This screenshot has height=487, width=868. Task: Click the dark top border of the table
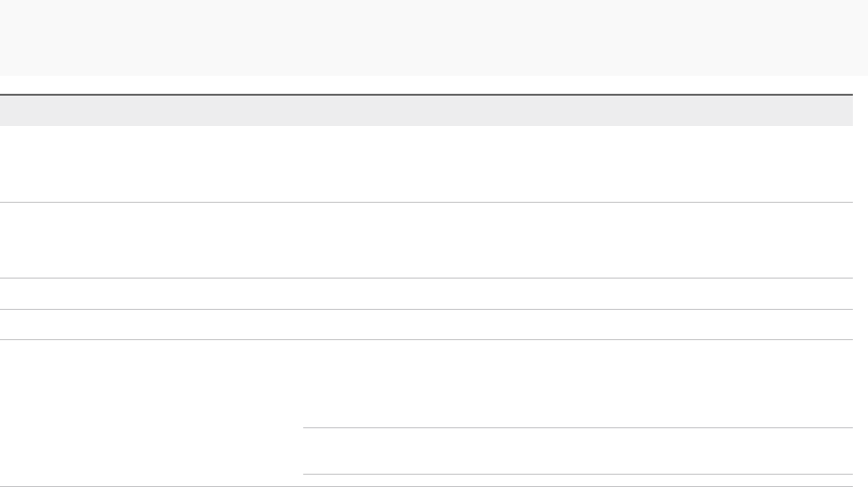click(426, 95)
